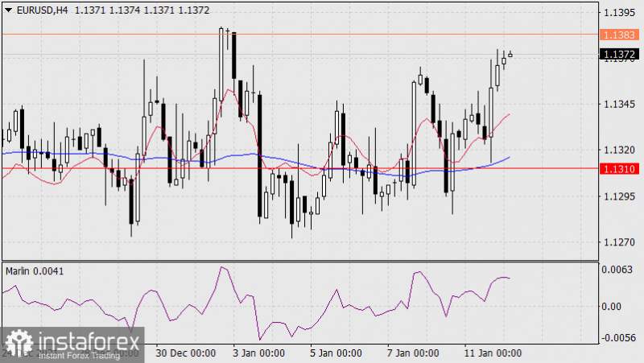The width and height of the screenshot is (644, 363).
Task: Click the 30 Dec 00:00 time label
Action: click(186, 353)
